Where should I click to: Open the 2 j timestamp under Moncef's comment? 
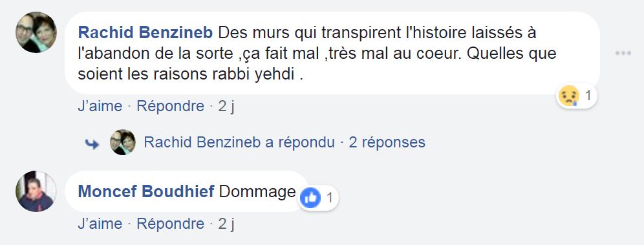click(226, 224)
